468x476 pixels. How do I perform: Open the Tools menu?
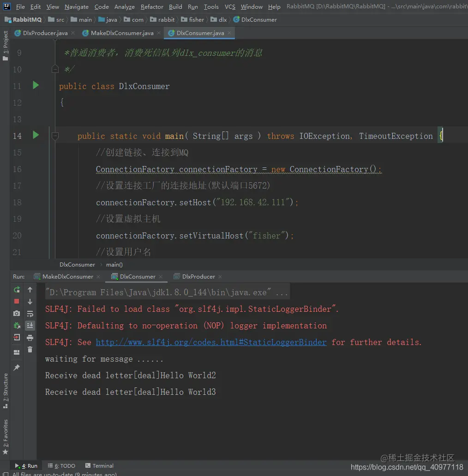pos(211,6)
